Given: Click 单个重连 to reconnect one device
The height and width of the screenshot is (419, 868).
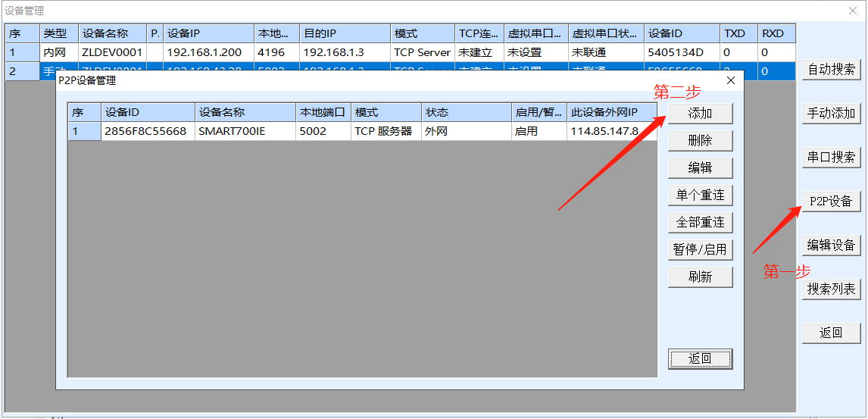Looking at the screenshot, I should pos(700,195).
